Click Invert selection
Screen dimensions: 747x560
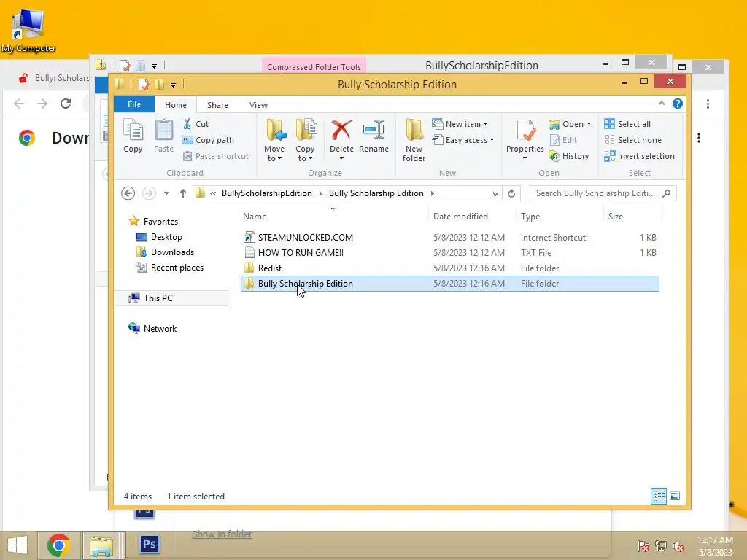639,156
